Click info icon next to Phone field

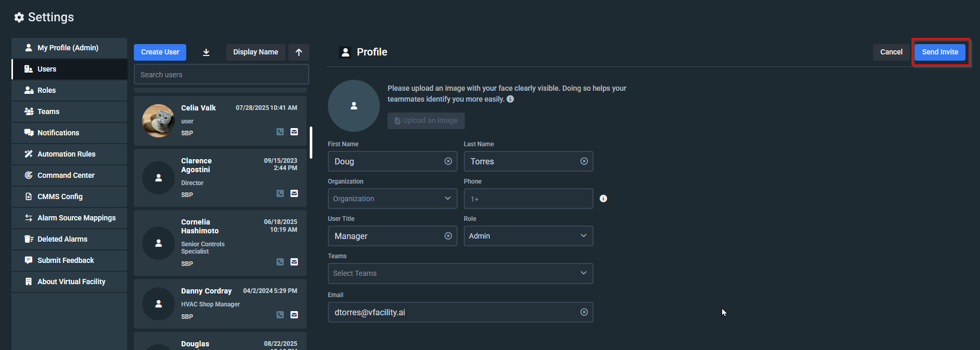coord(603,199)
